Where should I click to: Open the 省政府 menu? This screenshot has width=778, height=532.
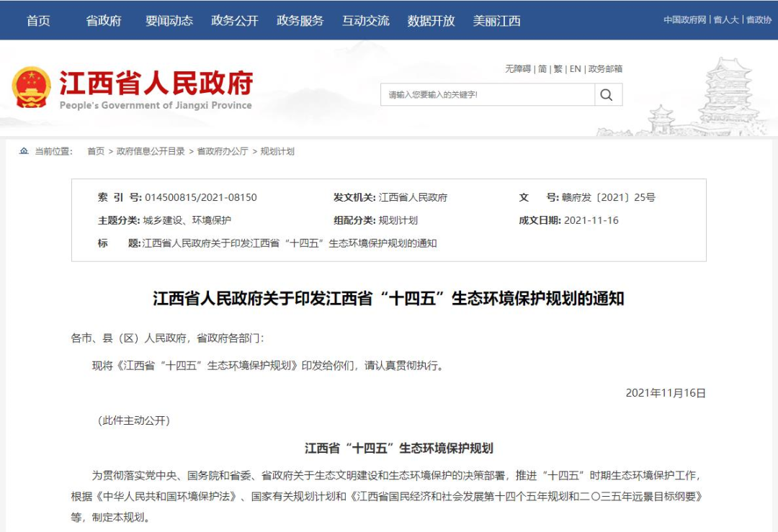point(102,21)
